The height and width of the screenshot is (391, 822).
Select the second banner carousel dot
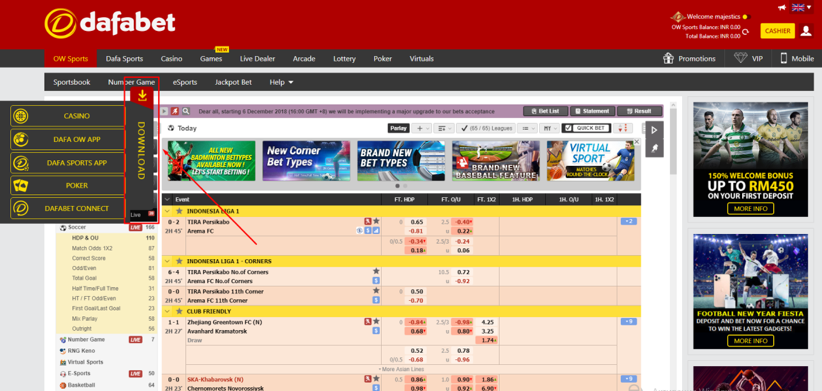pyautogui.click(x=405, y=186)
